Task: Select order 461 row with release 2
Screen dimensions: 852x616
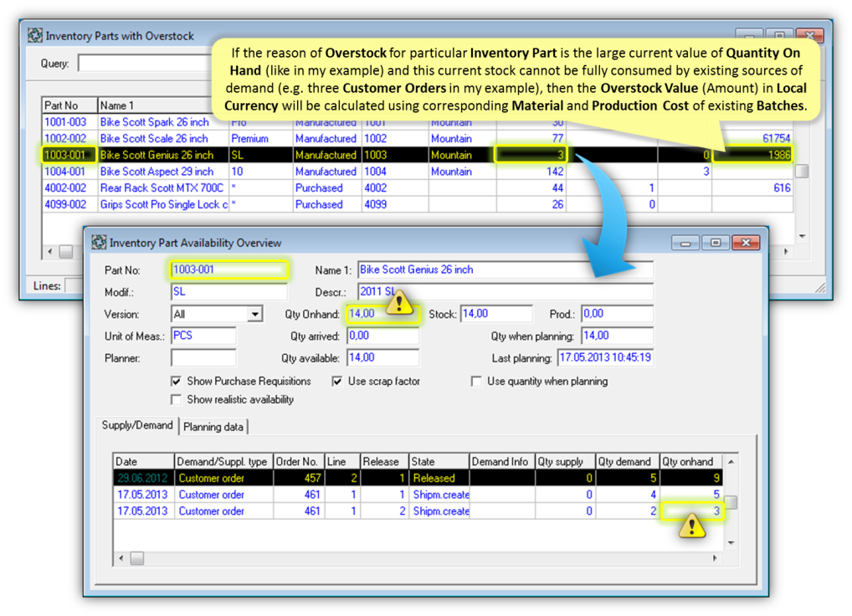Action: pyautogui.click(x=418, y=511)
